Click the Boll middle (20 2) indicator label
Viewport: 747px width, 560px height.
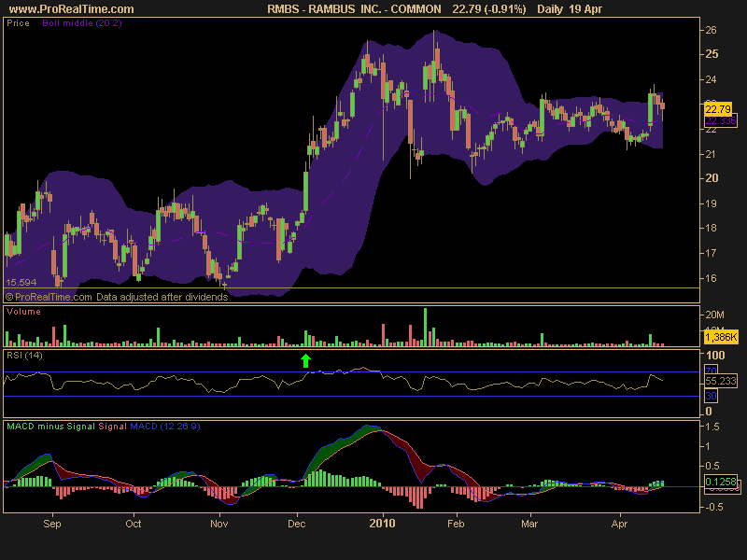coord(82,22)
